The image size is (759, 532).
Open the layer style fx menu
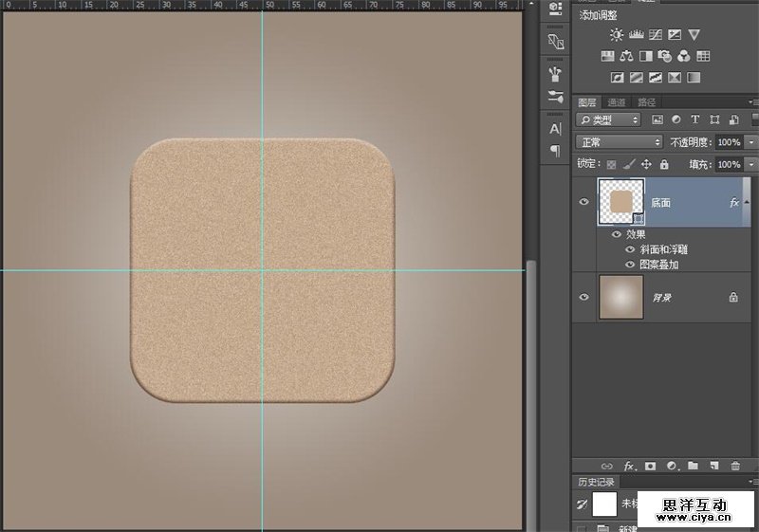pos(629,466)
